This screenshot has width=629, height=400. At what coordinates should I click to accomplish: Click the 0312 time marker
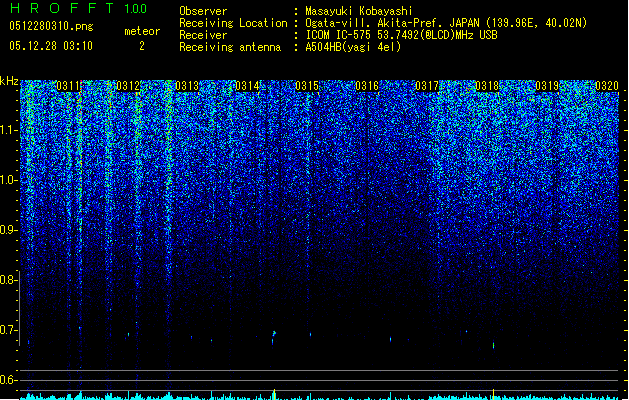coord(128,86)
